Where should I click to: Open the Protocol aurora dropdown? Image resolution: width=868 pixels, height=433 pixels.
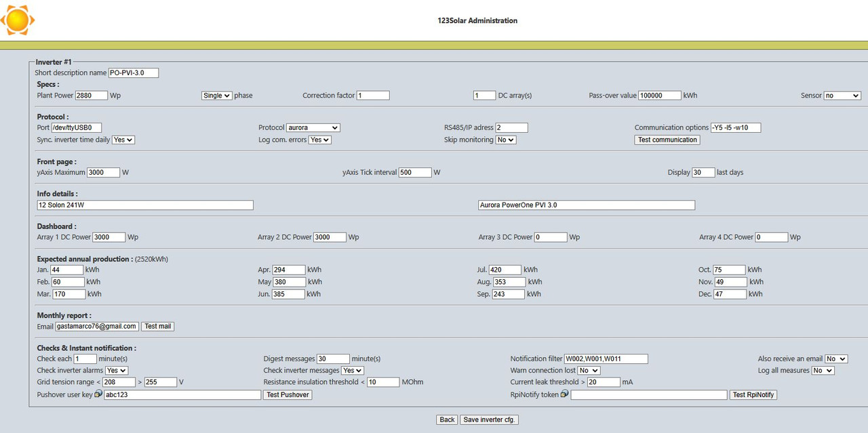pos(313,127)
